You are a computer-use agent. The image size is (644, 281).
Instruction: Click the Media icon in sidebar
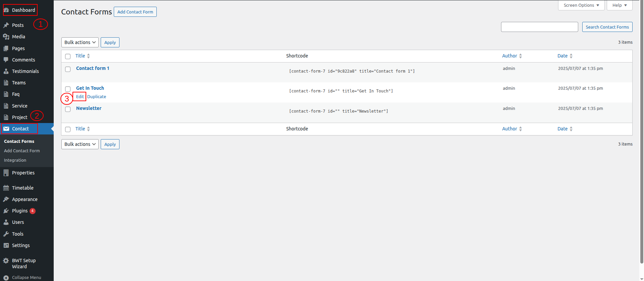tap(6, 37)
